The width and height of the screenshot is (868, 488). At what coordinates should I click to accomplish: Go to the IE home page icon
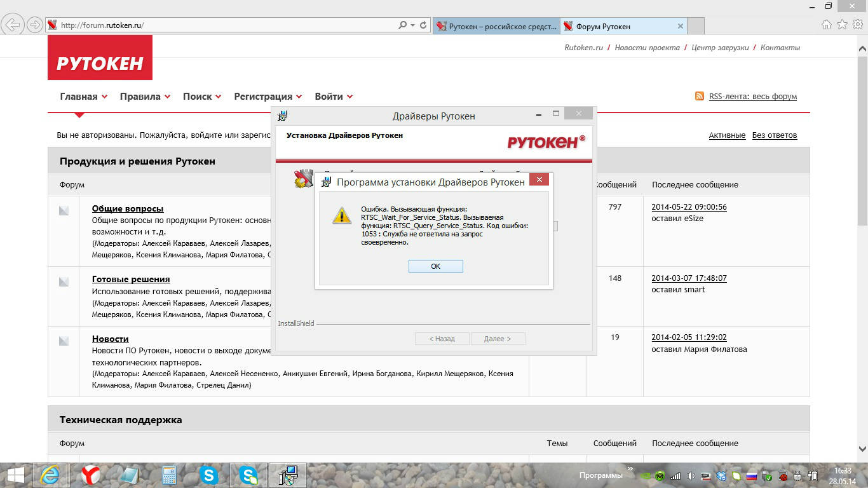click(827, 25)
